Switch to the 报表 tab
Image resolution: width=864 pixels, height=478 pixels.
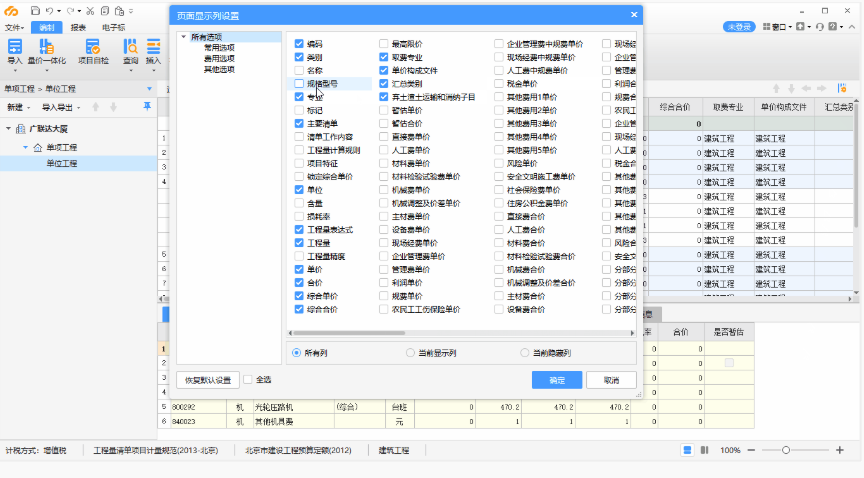tap(77, 27)
